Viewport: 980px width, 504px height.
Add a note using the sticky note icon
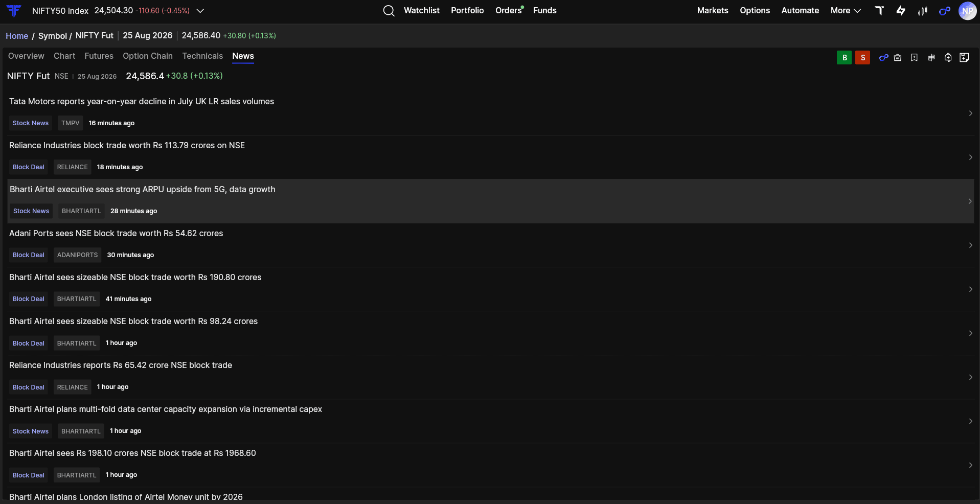(x=965, y=58)
